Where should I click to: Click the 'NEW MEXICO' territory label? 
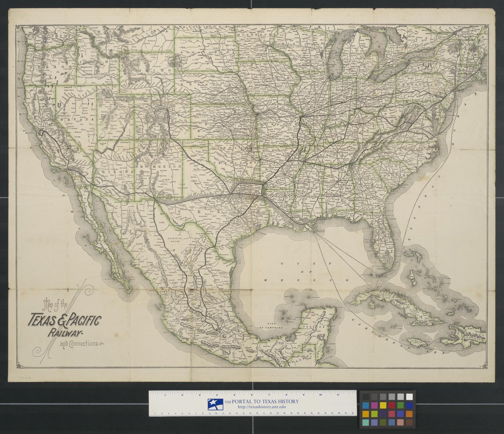click(159, 166)
